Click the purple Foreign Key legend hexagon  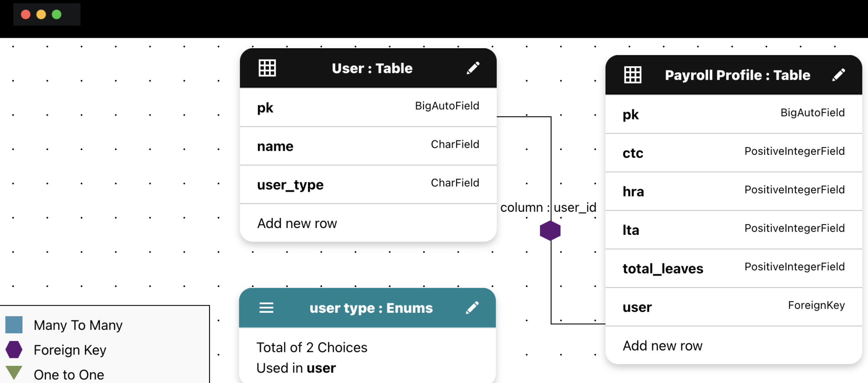[x=14, y=349]
